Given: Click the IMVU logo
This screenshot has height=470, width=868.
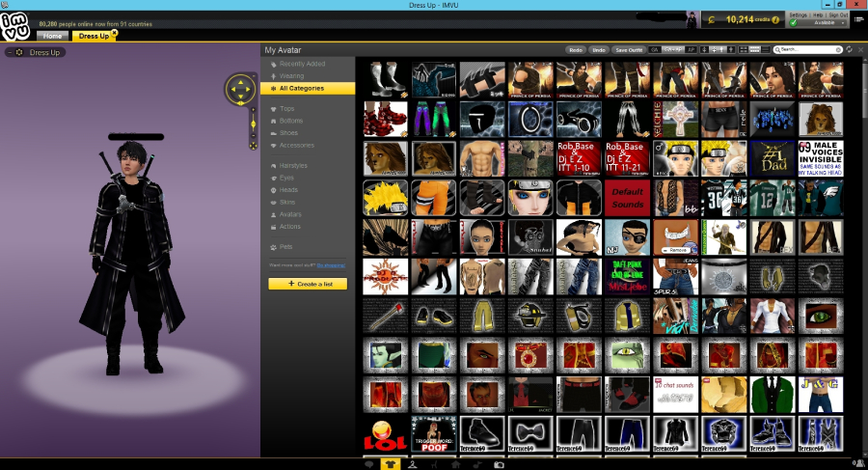Looking at the screenshot, I should pos(14,26).
